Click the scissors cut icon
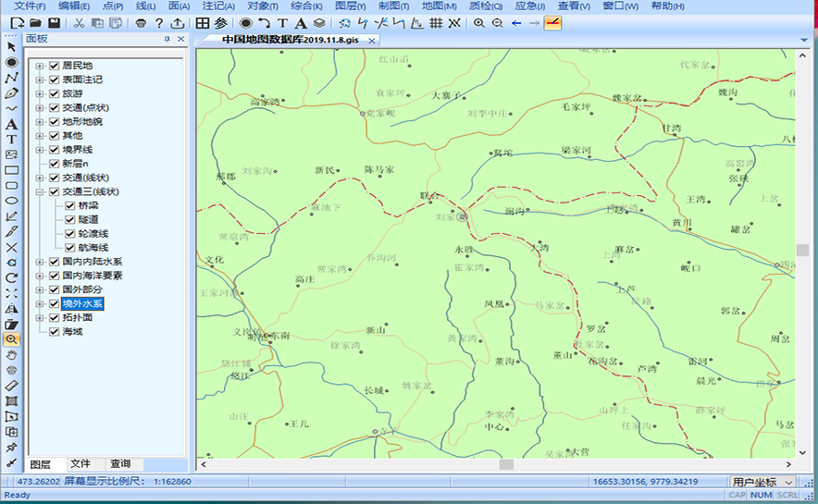The height and width of the screenshot is (504, 818). [x=79, y=22]
